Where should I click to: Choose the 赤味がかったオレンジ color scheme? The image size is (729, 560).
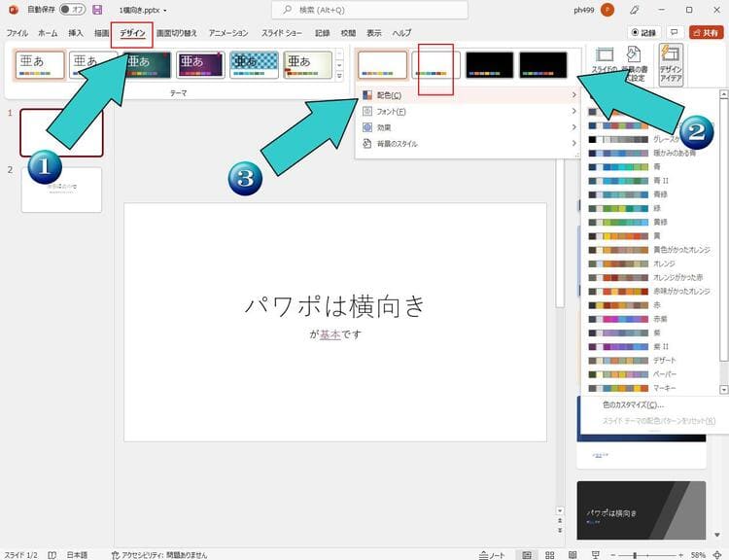tap(650, 291)
